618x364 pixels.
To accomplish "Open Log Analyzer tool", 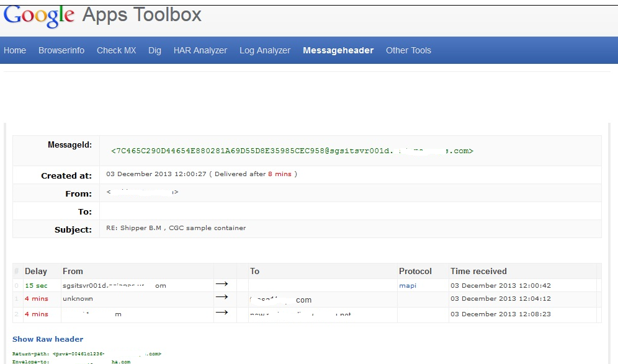I will tap(265, 51).
